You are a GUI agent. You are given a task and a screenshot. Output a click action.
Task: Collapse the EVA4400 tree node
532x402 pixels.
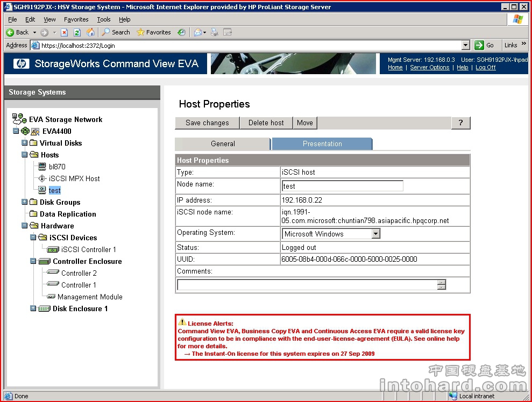(x=16, y=131)
